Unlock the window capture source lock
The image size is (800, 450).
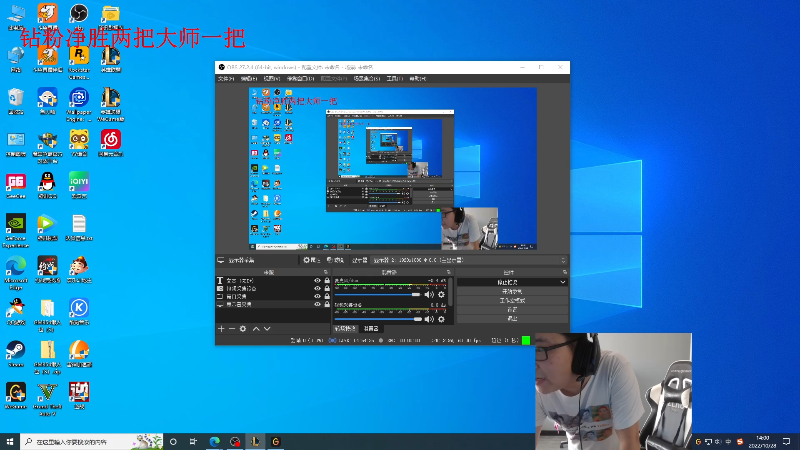tap(327, 296)
